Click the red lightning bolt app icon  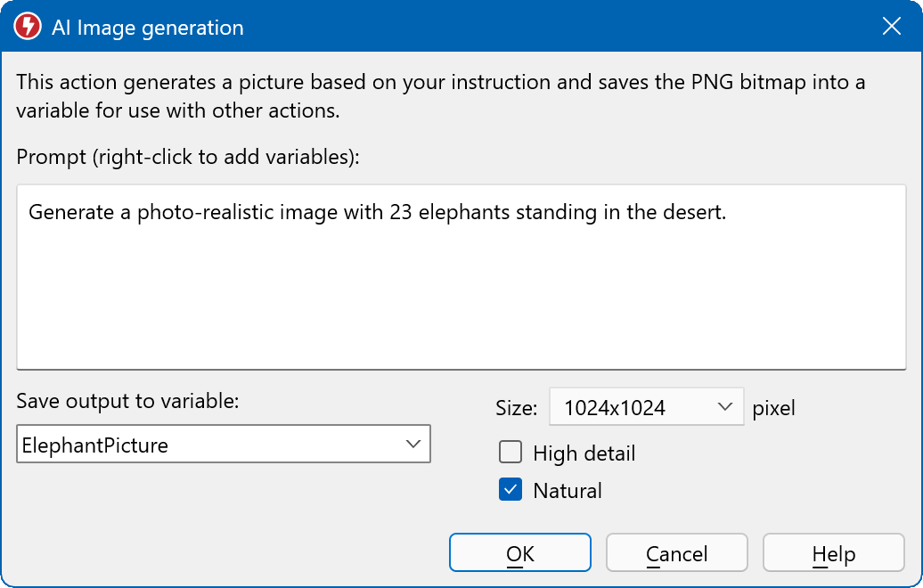[x=28, y=27]
